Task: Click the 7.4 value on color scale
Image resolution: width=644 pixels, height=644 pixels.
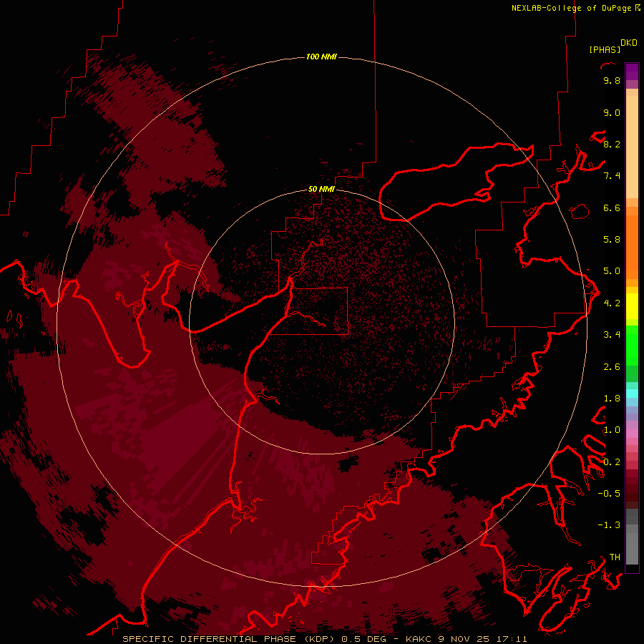Action: click(x=612, y=176)
